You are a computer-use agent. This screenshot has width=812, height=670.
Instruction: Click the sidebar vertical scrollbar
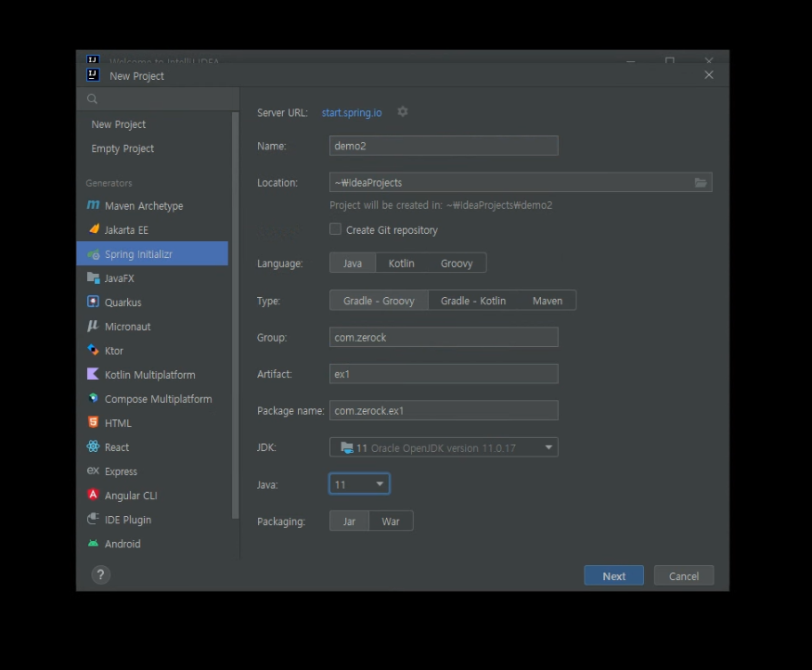pyautogui.click(x=235, y=315)
